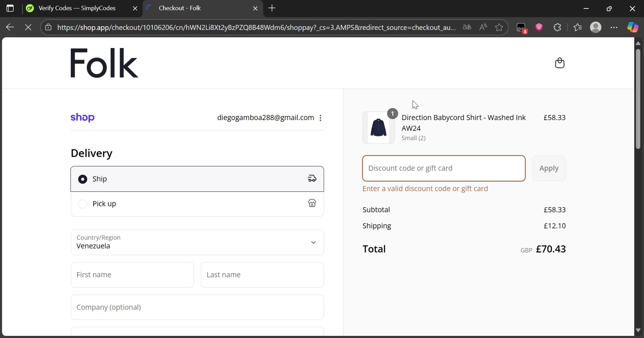The width and height of the screenshot is (644, 338).
Task: Expand the Country/Region dropdown
Action: tap(197, 242)
